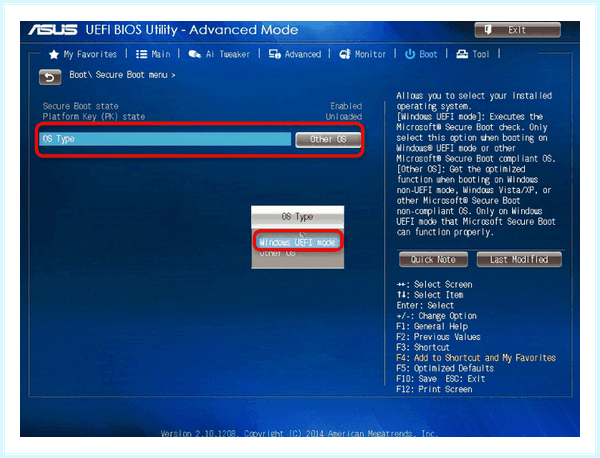Click the 'F4: Add to Shortcut' hint
Viewport: 600px width, 458px height.
point(476,358)
